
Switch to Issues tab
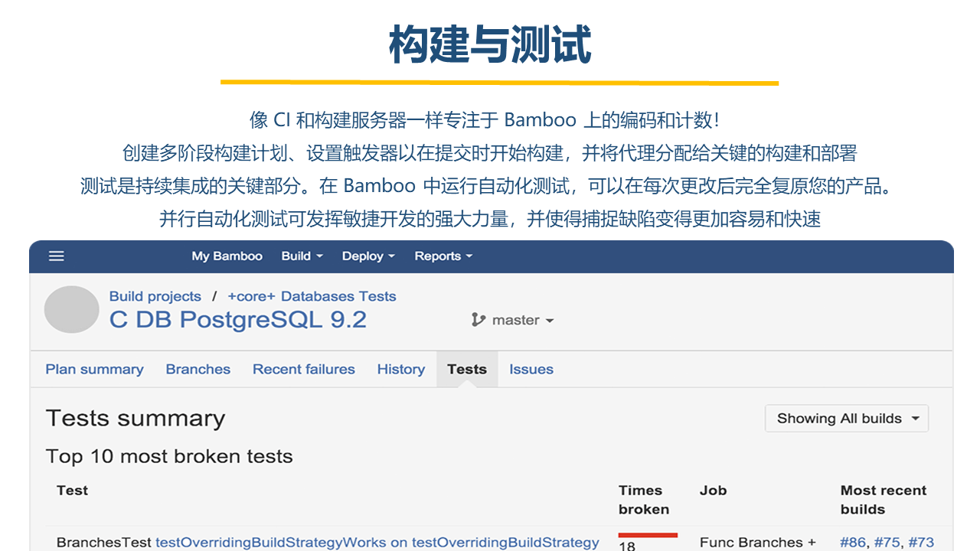pos(531,369)
